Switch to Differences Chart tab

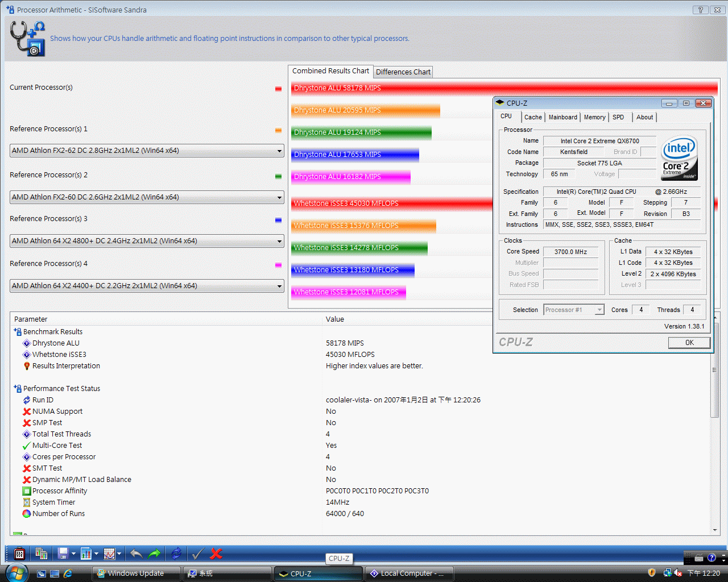403,72
